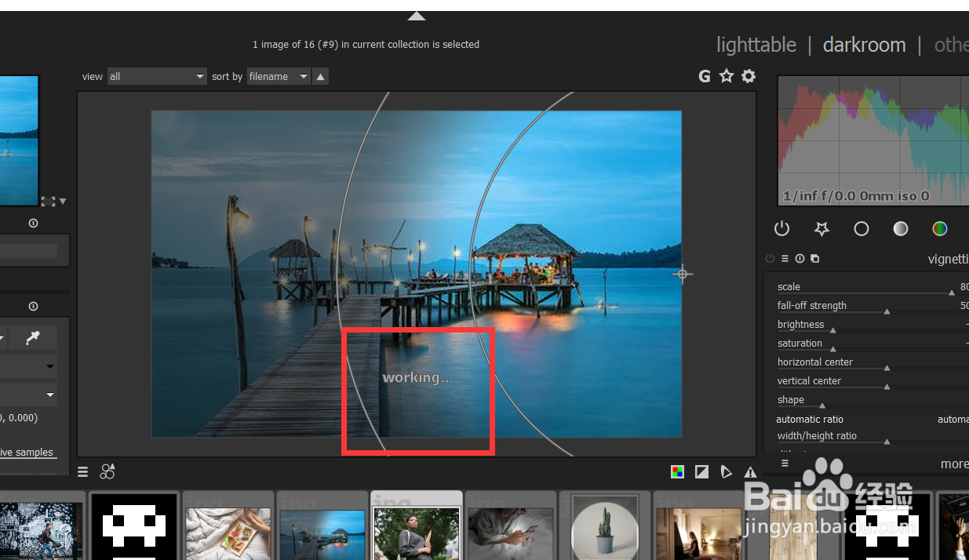969x560 pixels.
Task: Open the sort by filename dropdown
Action: click(x=279, y=76)
